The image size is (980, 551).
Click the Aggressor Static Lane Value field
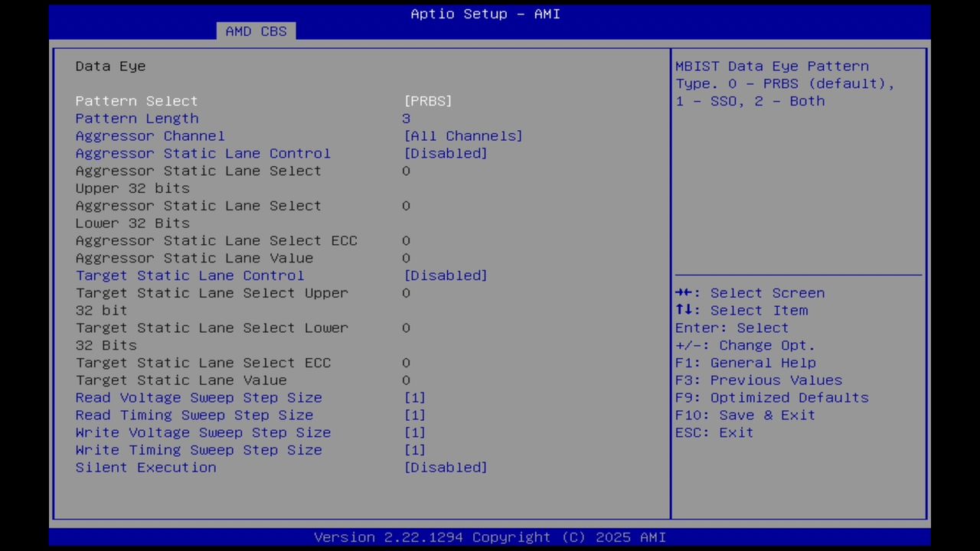(x=407, y=258)
